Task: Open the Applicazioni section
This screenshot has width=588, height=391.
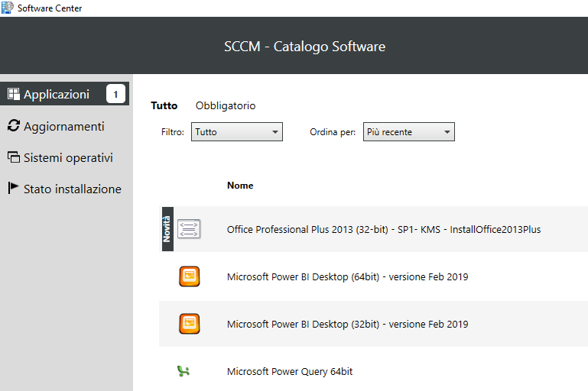Action: [64, 94]
